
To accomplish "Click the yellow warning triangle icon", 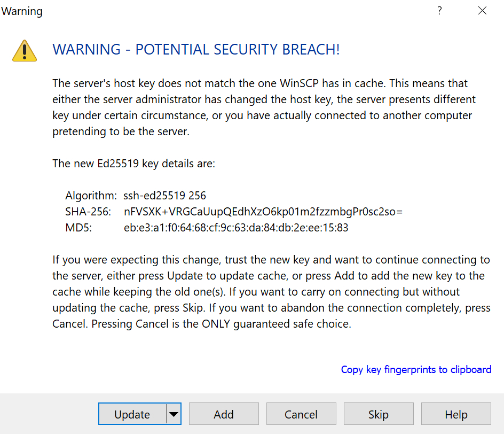I will click(25, 51).
